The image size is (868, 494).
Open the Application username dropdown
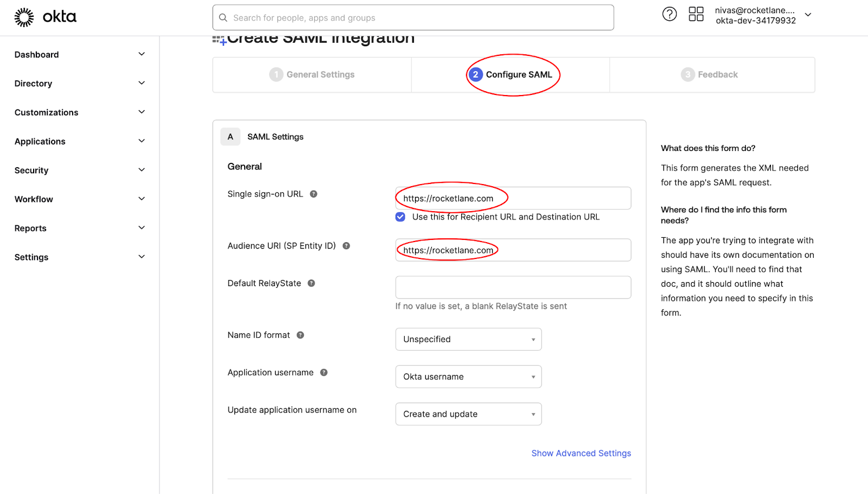click(469, 377)
